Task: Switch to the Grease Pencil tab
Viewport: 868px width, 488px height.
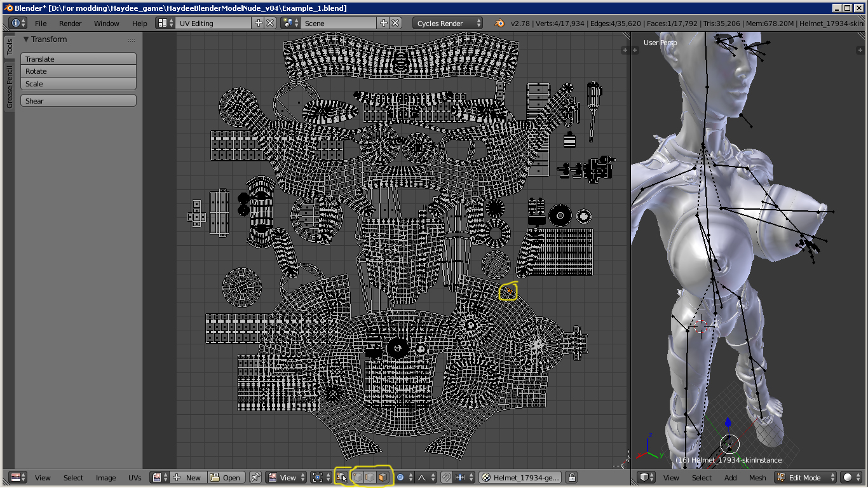Action: (x=10, y=86)
